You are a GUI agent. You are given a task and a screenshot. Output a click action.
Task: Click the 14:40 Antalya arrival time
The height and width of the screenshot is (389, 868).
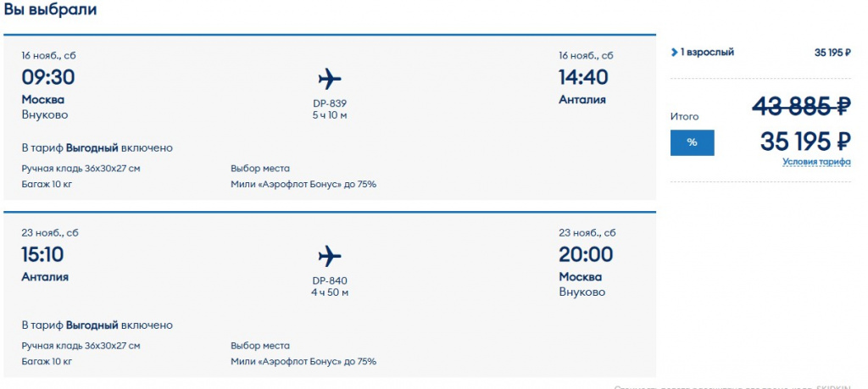tap(583, 78)
